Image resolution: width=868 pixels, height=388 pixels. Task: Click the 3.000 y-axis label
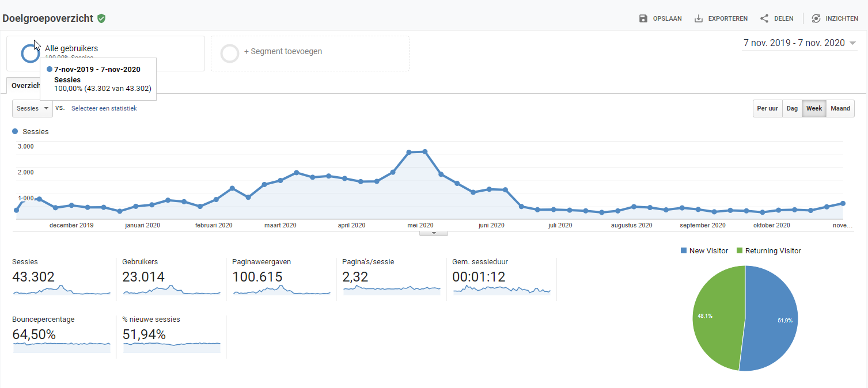coord(26,146)
